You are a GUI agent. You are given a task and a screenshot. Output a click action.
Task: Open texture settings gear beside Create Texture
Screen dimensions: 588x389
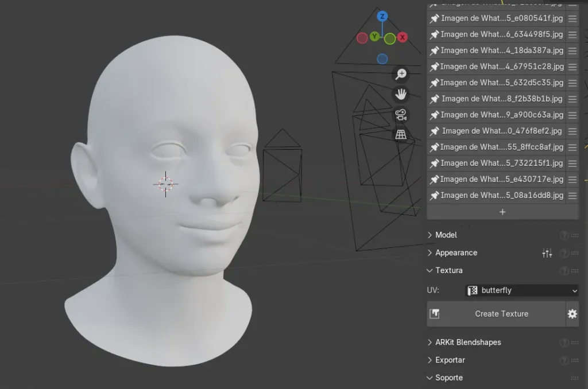point(572,314)
